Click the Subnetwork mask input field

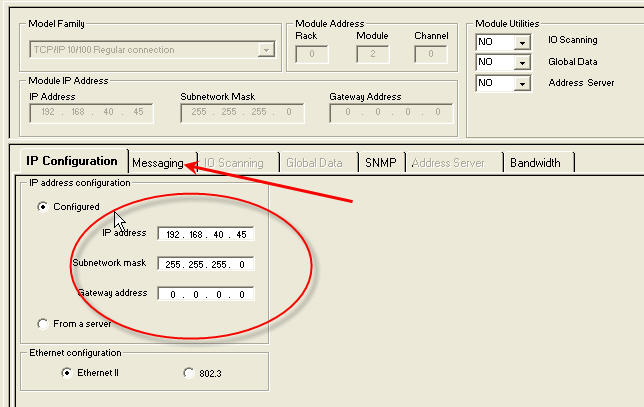[206, 264]
